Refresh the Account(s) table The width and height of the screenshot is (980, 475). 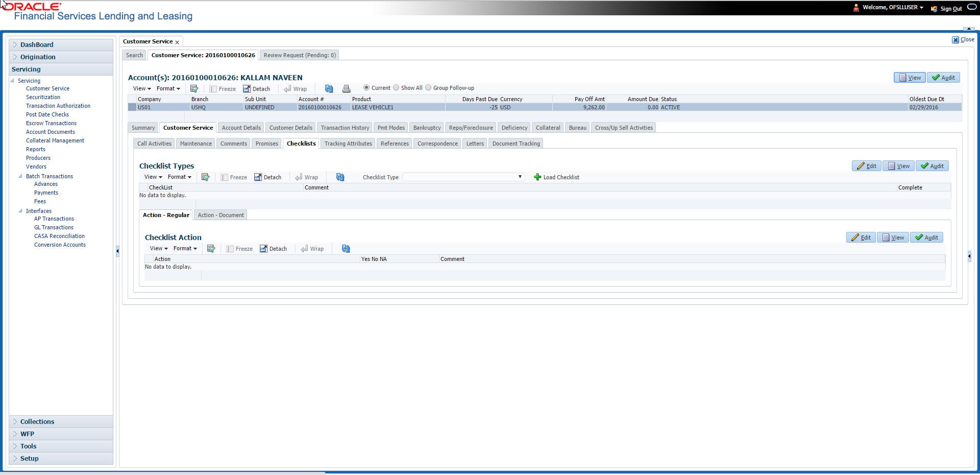pos(329,88)
